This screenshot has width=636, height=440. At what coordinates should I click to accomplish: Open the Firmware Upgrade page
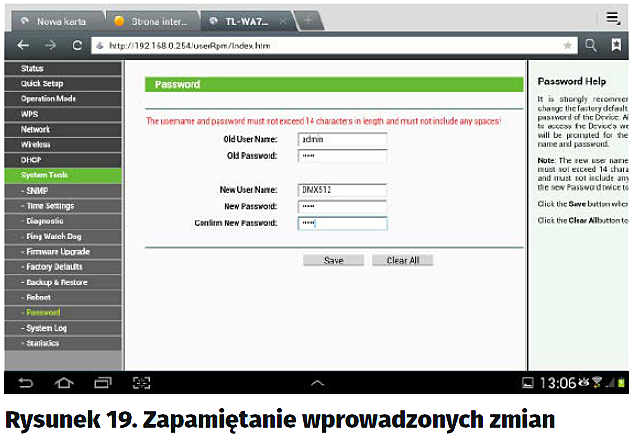59,252
